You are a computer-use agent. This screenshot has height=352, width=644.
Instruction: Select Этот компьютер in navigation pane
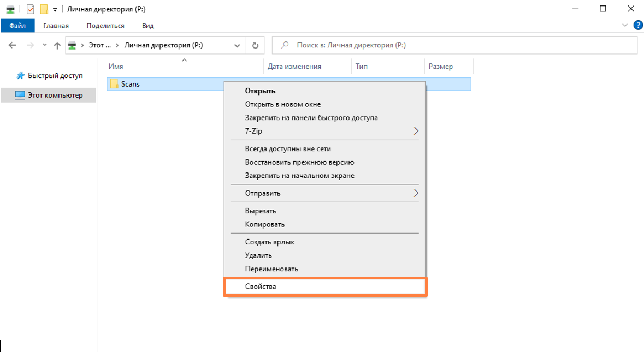pos(55,95)
